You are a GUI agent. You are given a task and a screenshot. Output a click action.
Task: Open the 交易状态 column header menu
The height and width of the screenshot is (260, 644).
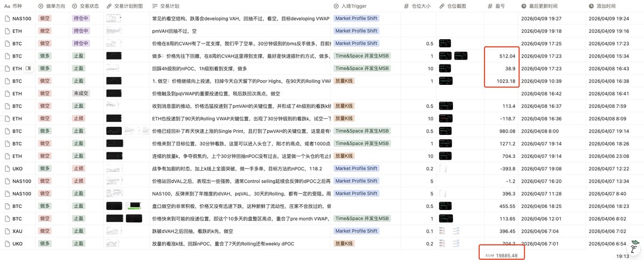[85, 6]
